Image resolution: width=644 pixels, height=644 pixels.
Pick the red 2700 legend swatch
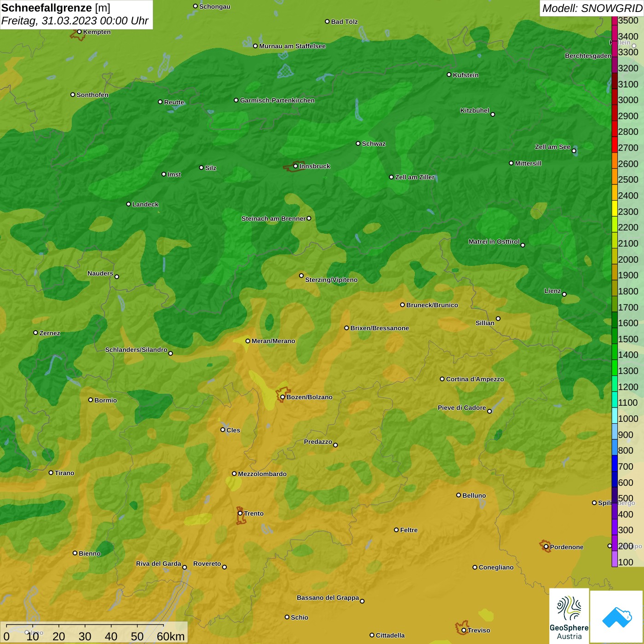(x=615, y=144)
